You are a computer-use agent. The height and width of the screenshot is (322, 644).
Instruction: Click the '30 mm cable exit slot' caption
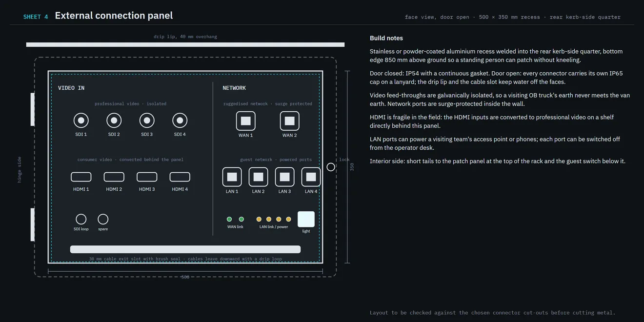(x=185, y=259)
